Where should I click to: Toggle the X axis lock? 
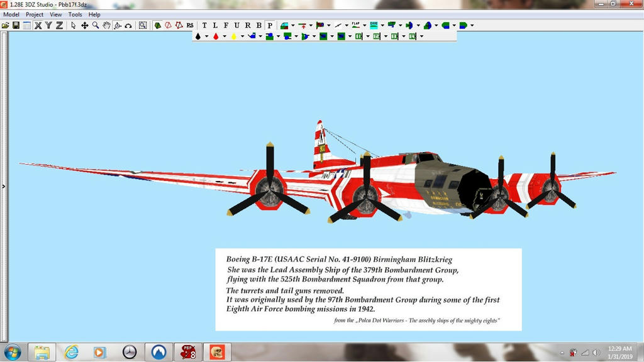point(38,25)
